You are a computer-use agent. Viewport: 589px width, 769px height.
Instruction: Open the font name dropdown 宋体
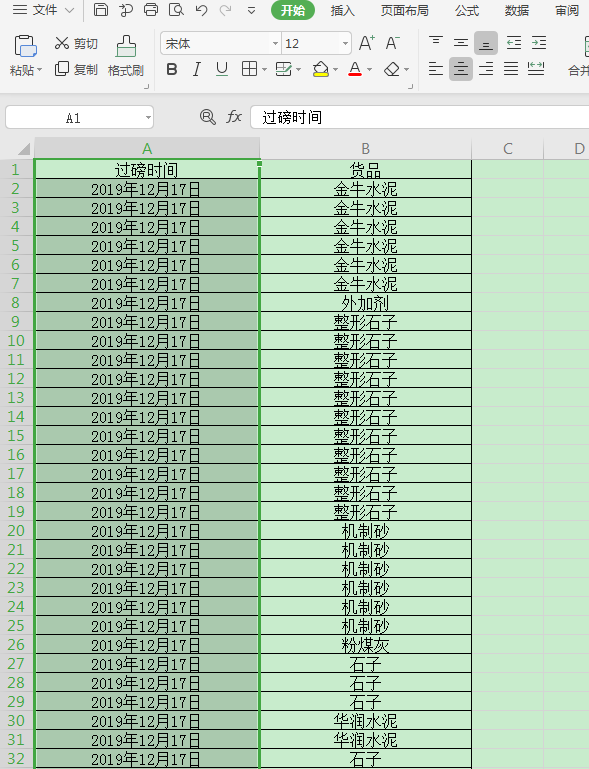click(275, 44)
